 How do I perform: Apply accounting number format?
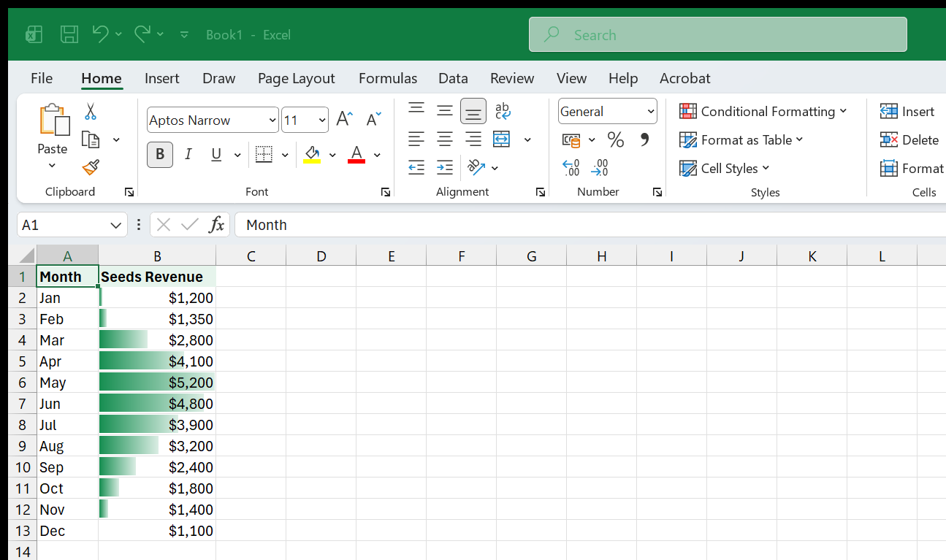(571, 139)
